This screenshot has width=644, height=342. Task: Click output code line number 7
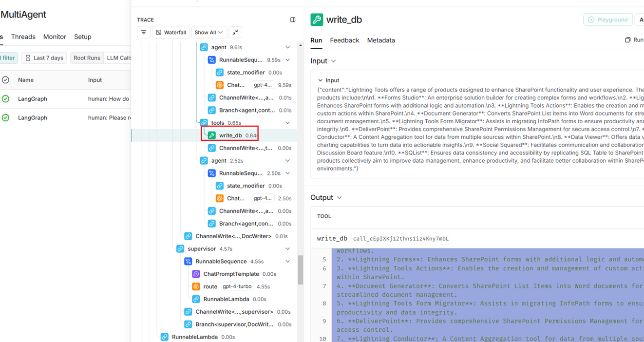[x=324, y=286]
